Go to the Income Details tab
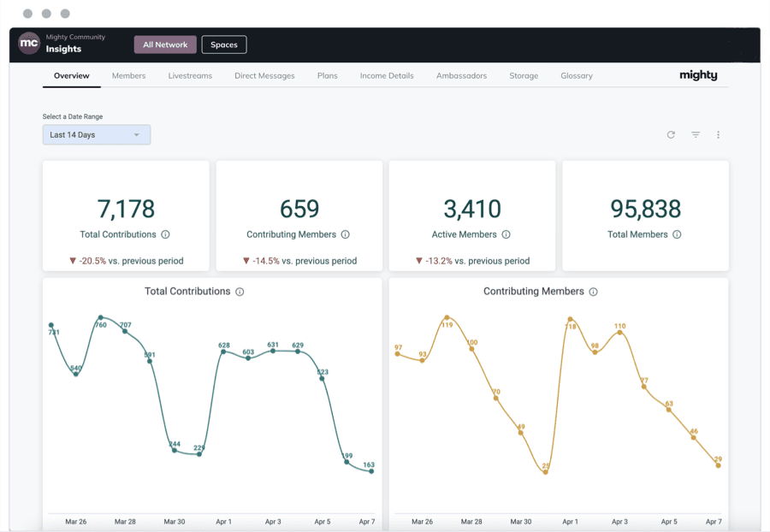Image resolution: width=770 pixels, height=532 pixels. pos(387,76)
